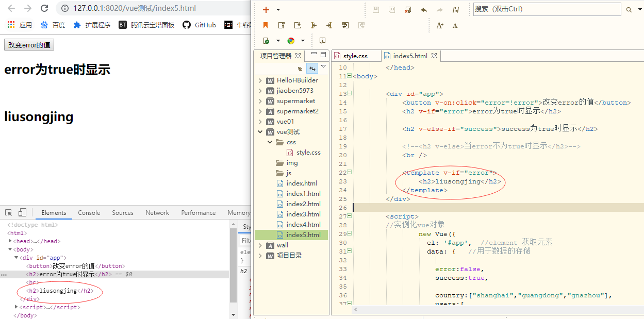The width and height of the screenshot is (644, 319).
Task: Click the collapse all icon in project manager
Action: coord(300,68)
